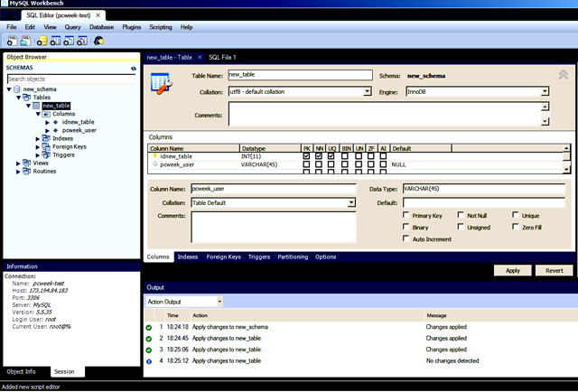Click the Table Name input field
Image resolution: width=578 pixels, height=392 pixels.
(x=300, y=75)
